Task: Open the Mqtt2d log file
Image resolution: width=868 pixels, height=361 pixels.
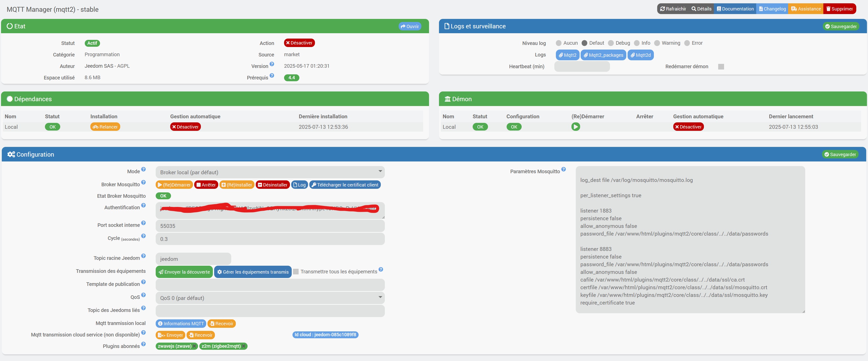Action: 641,55
